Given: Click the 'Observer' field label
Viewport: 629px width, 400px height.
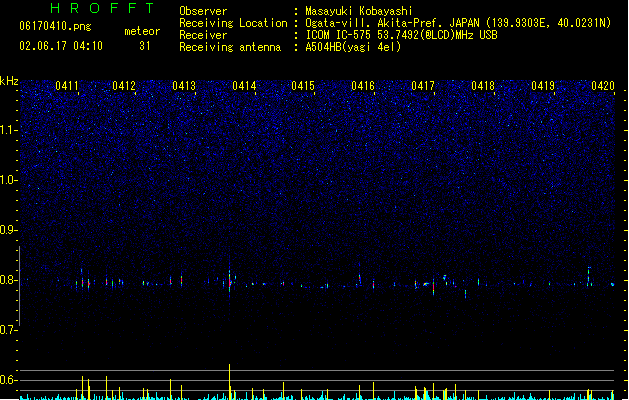Looking at the screenshot, I should [x=203, y=11].
